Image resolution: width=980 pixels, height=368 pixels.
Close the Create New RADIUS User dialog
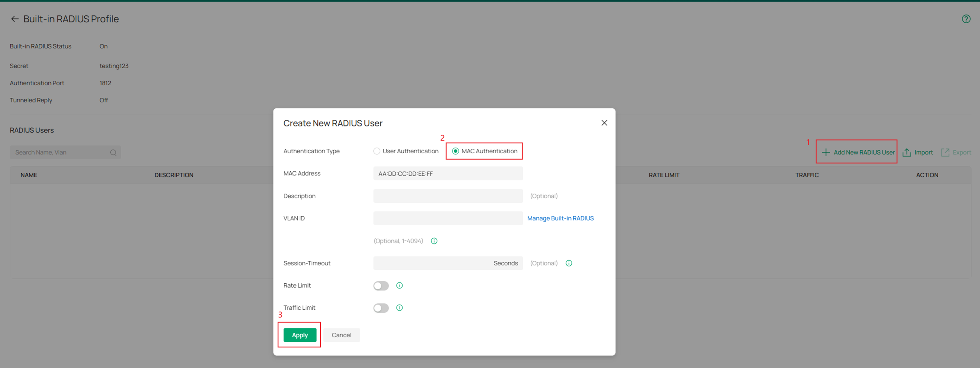coord(604,123)
